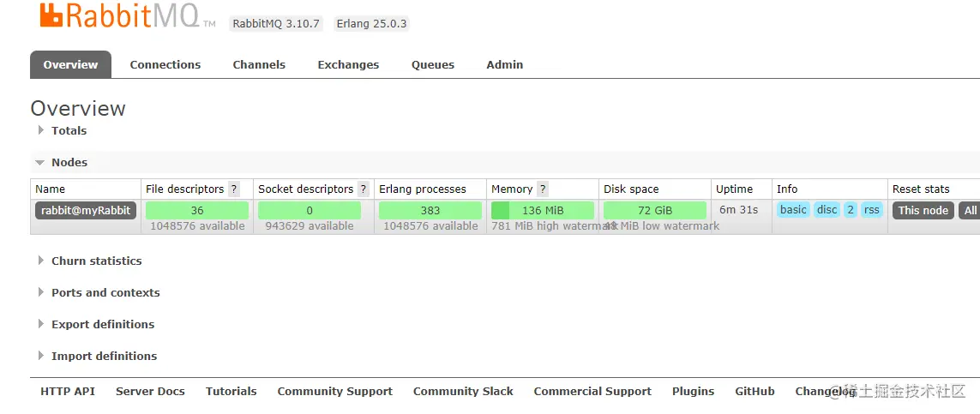Click the Erlang processes column header

coord(423,189)
